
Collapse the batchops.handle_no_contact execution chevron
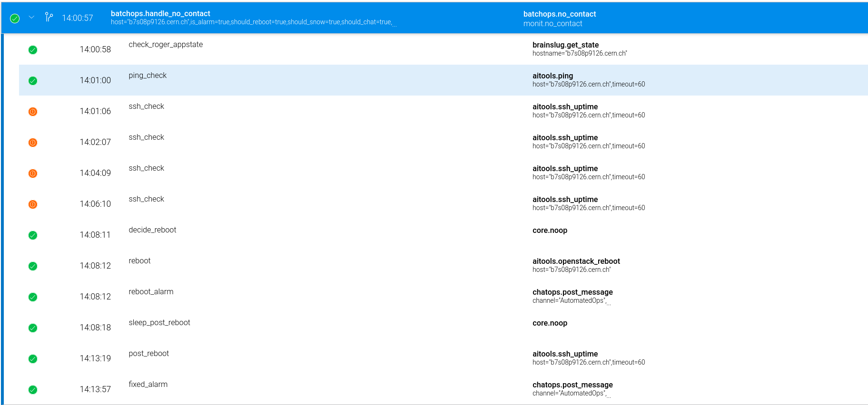point(31,18)
